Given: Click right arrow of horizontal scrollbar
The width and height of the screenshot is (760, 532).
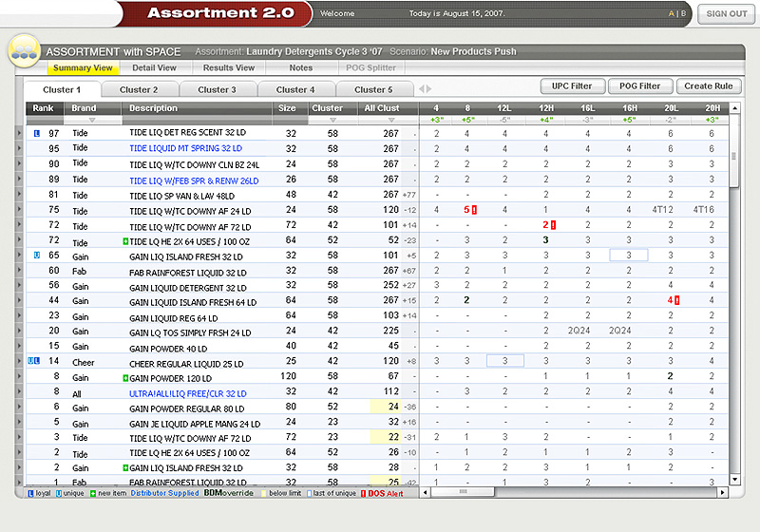Looking at the screenshot, I should point(722,492).
